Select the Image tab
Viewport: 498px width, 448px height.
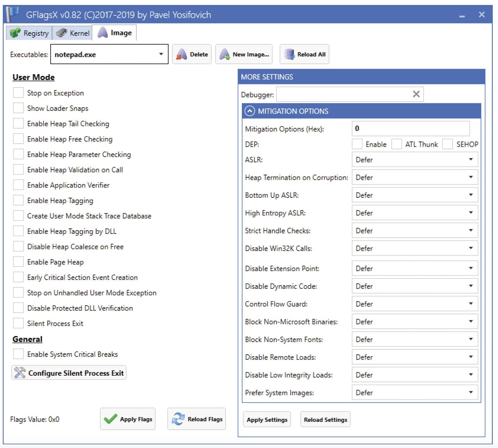click(114, 32)
